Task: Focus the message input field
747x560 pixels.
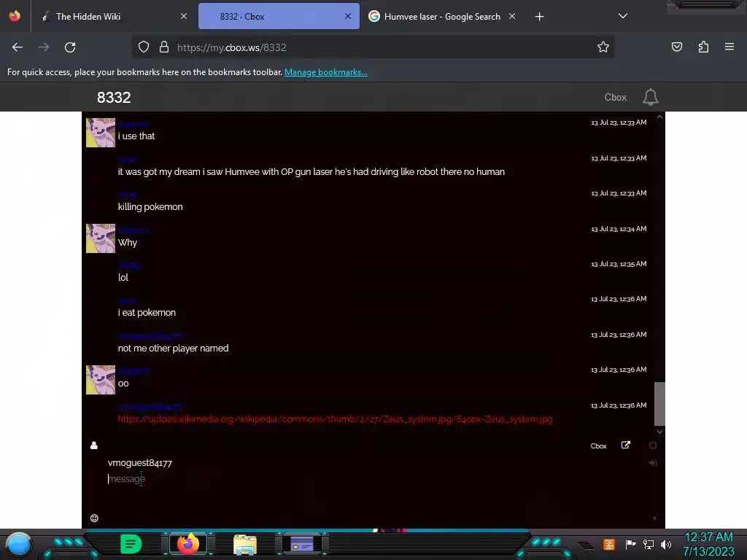Action: 374,479
